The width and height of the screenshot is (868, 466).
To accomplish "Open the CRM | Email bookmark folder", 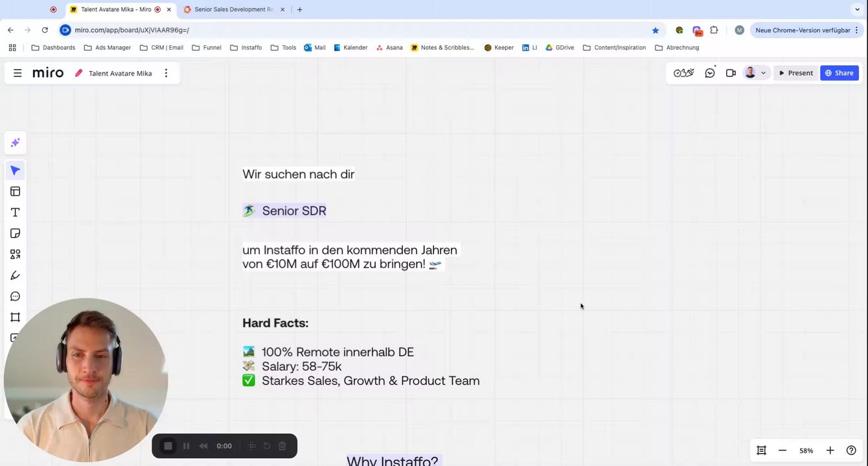I will click(x=161, y=47).
